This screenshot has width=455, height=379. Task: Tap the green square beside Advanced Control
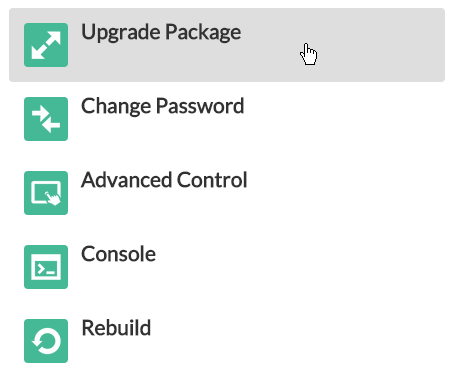pyautogui.click(x=46, y=193)
